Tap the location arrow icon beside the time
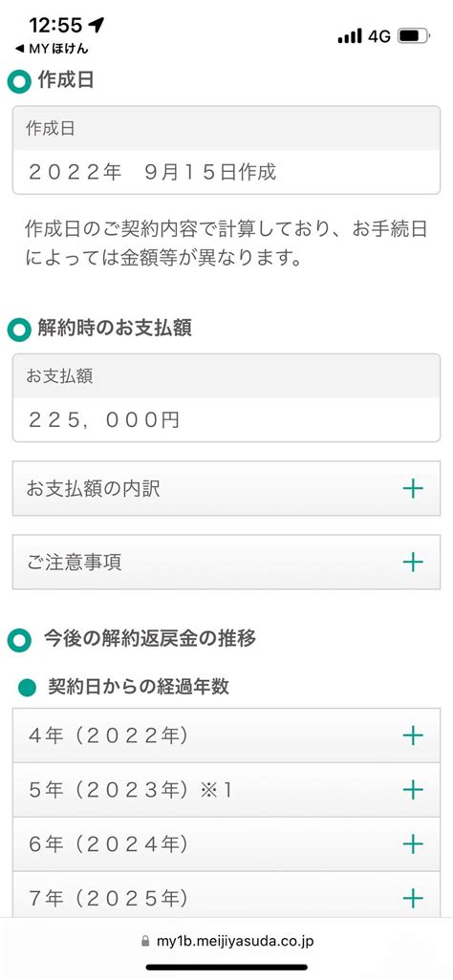 point(96,25)
